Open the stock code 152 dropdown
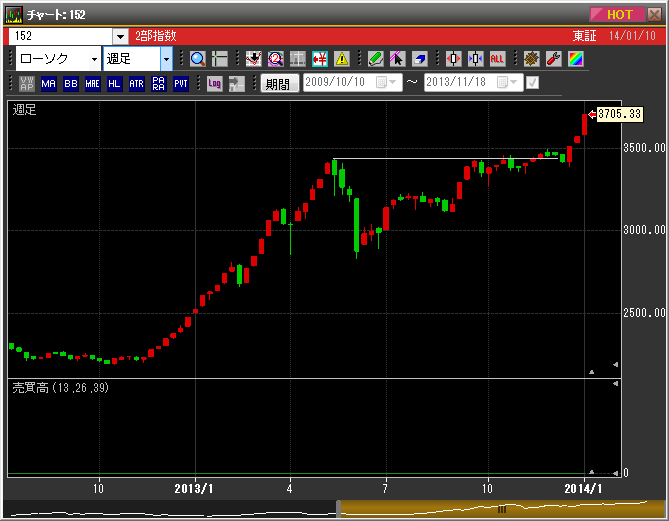Image resolution: width=669 pixels, height=521 pixels. [x=120, y=36]
